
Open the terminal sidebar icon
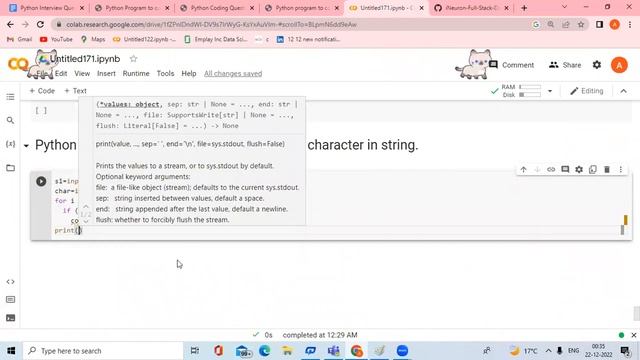coord(11,318)
